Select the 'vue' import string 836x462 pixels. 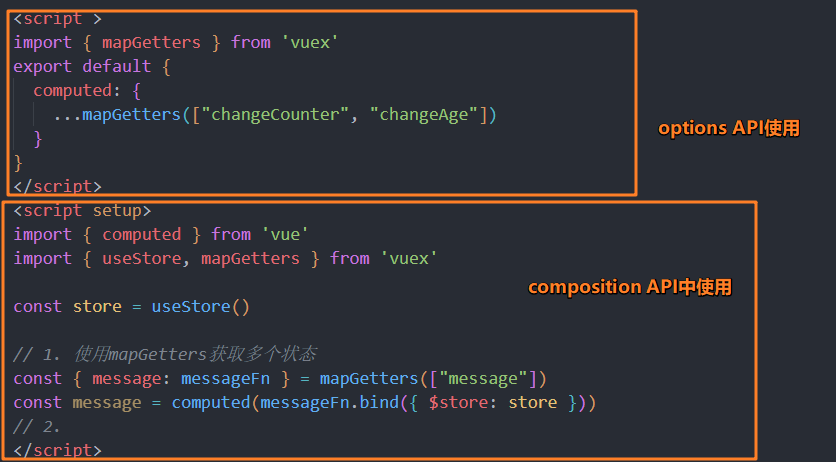coord(285,234)
